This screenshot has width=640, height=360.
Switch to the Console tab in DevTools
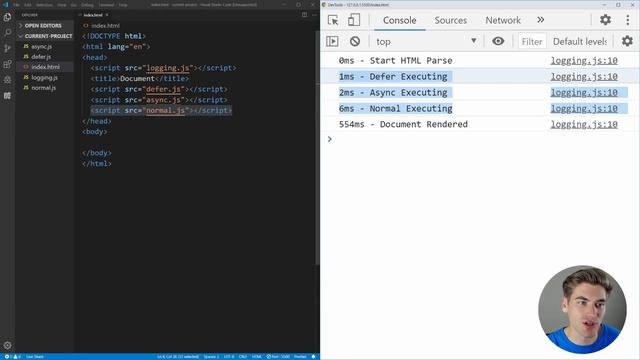click(399, 20)
